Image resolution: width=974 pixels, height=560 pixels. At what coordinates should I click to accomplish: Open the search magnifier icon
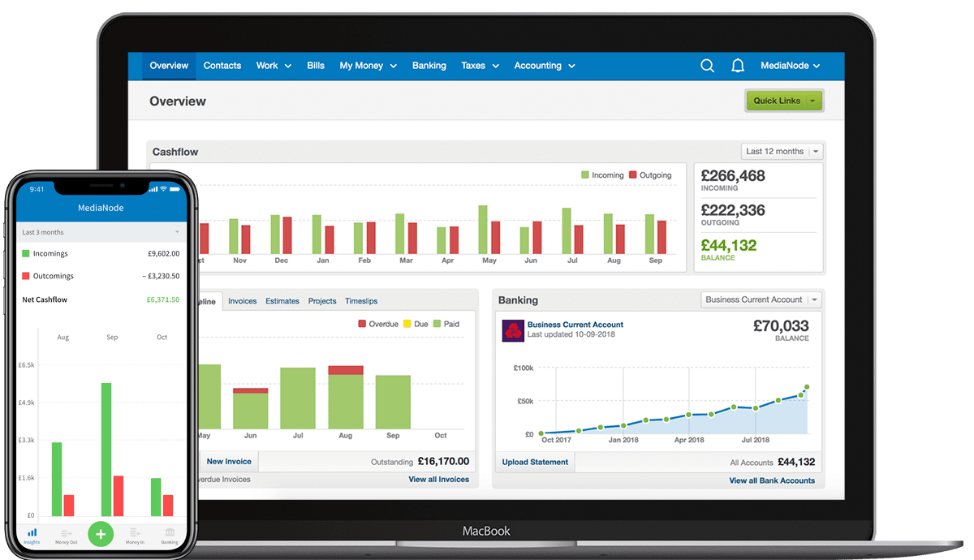(707, 66)
